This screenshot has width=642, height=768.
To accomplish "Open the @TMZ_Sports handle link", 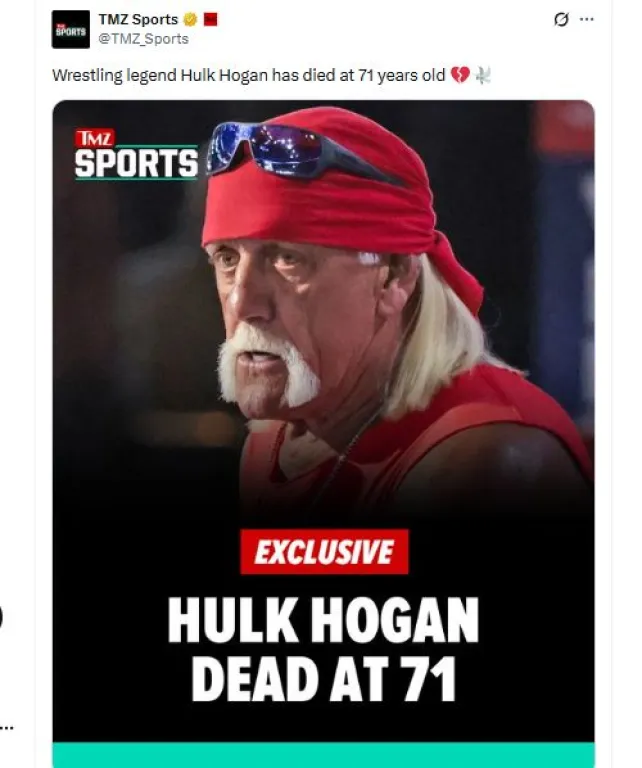I will point(143,39).
